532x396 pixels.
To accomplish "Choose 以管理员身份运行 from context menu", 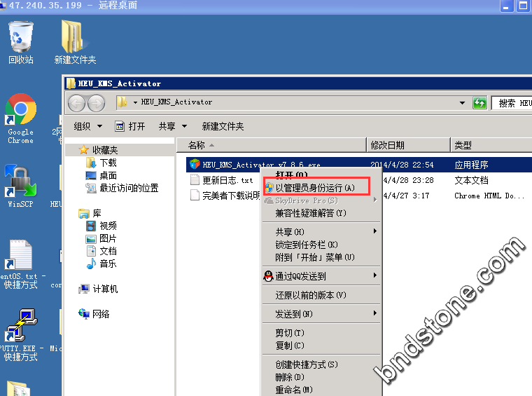I will pyautogui.click(x=314, y=188).
